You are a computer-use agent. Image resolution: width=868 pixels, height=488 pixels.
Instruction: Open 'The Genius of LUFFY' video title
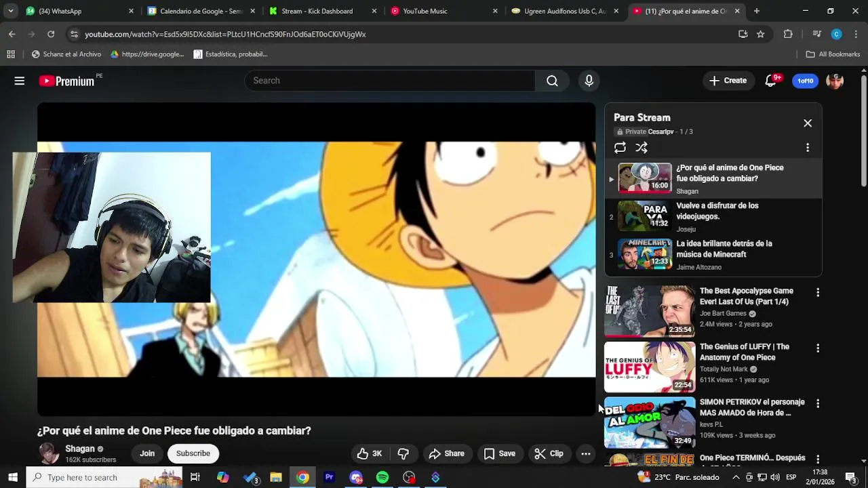[745, 352]
